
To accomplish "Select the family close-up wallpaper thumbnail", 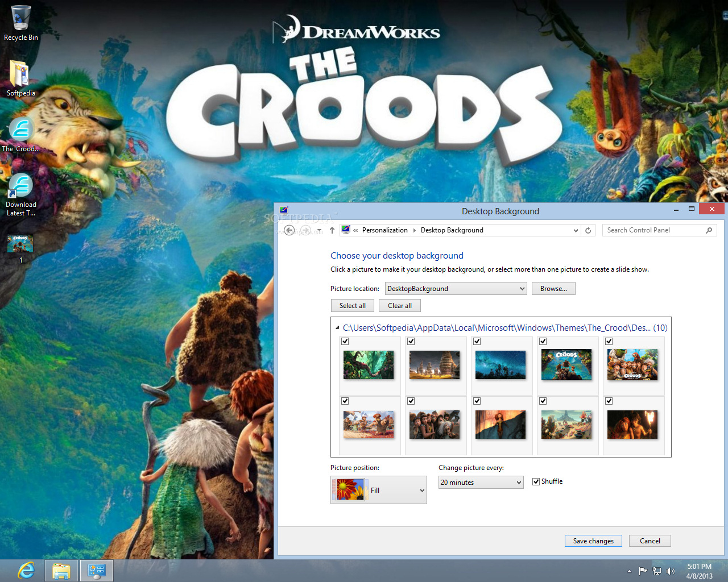I will click(x=435, y=425).
